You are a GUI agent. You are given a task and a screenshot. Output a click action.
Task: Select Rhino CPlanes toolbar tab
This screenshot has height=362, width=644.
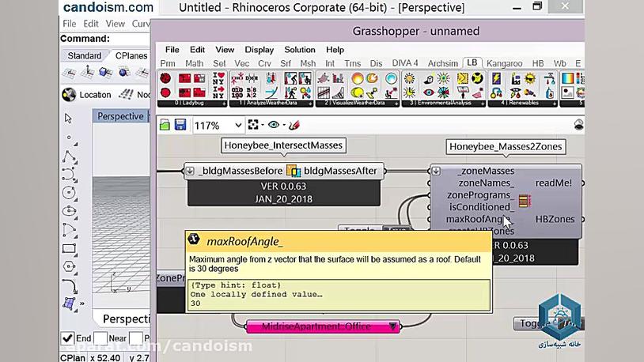click(131, 56)
